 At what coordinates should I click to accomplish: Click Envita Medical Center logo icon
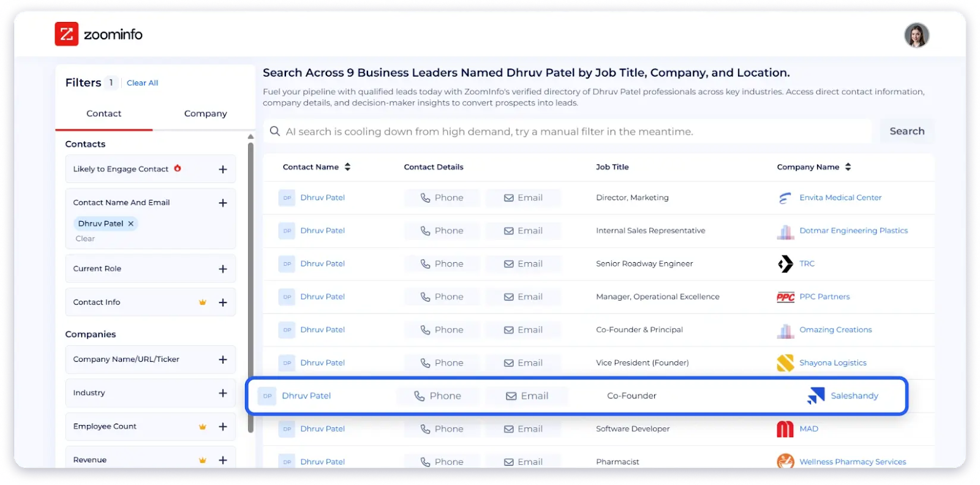(785, 198)
